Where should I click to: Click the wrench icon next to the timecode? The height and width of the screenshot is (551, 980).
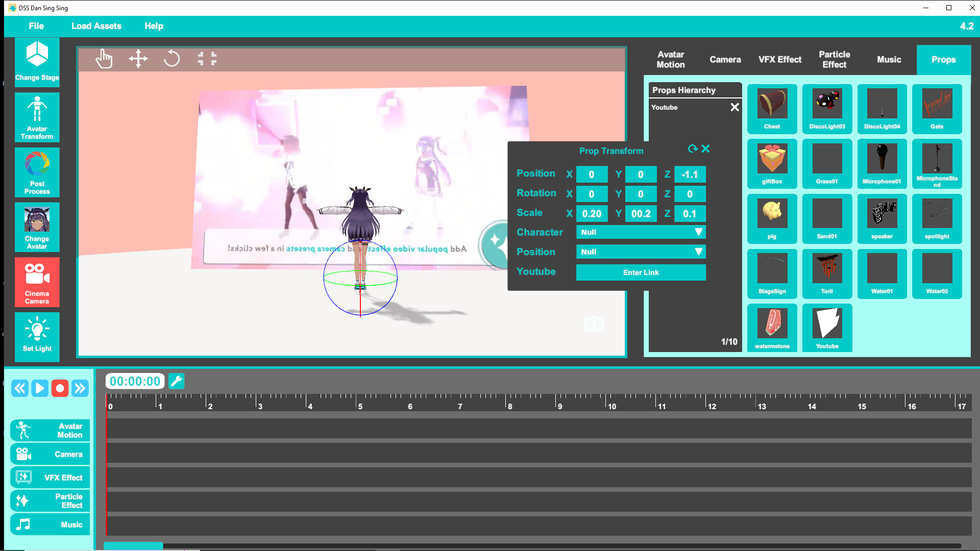[177, 381]
